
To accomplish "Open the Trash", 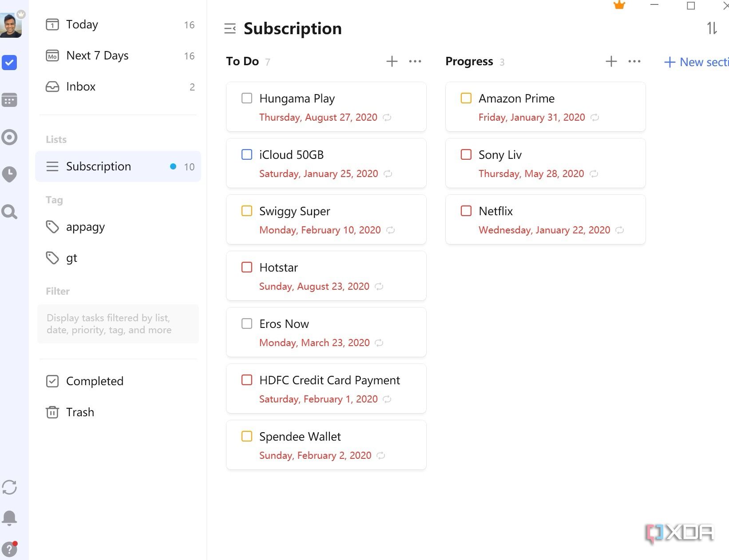I will (118, 413).
